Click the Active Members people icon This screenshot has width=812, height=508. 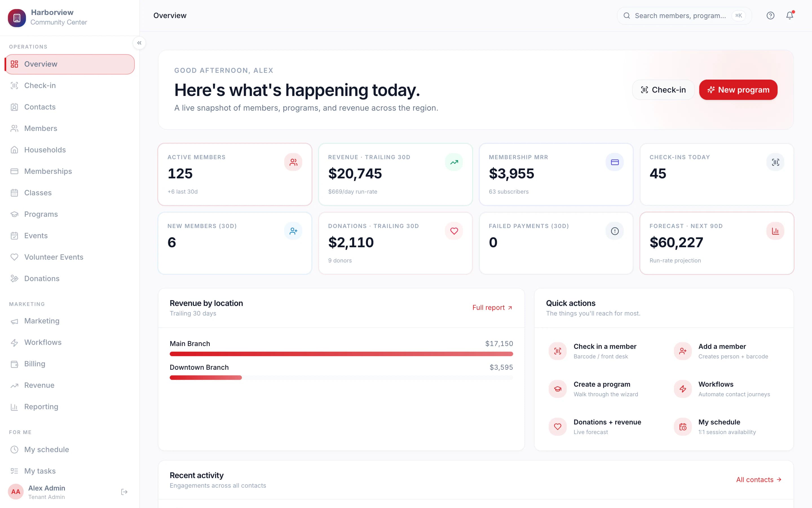pyautogui.click(x=293, y=162)
